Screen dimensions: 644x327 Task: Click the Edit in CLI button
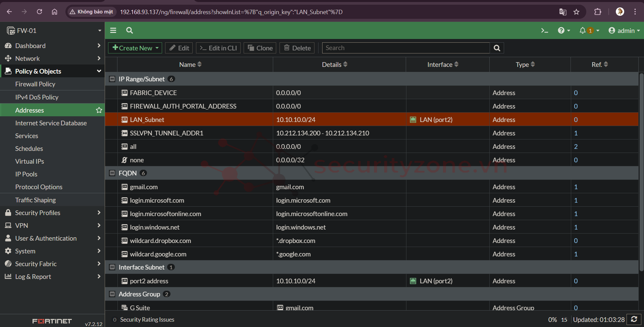pos(218,48)
